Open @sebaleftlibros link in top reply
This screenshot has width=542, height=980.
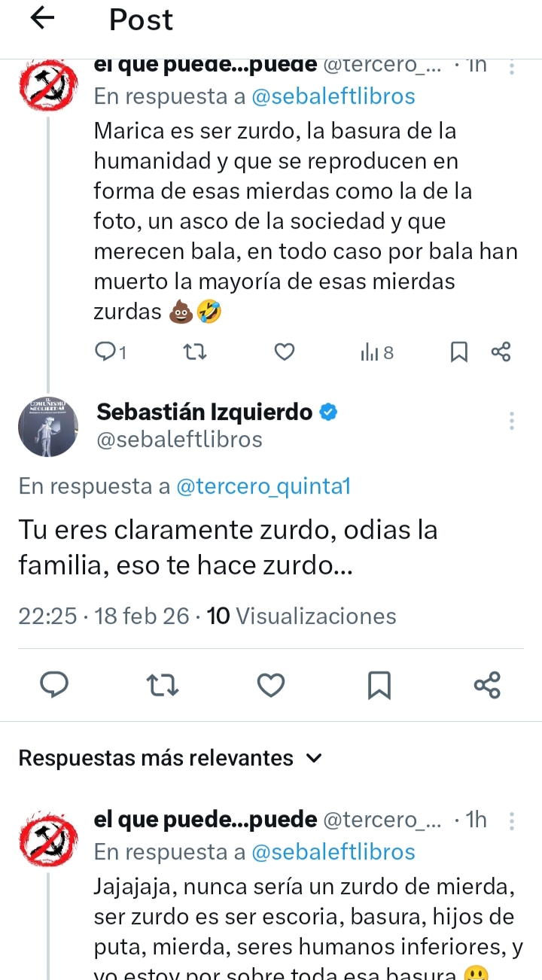333,96
